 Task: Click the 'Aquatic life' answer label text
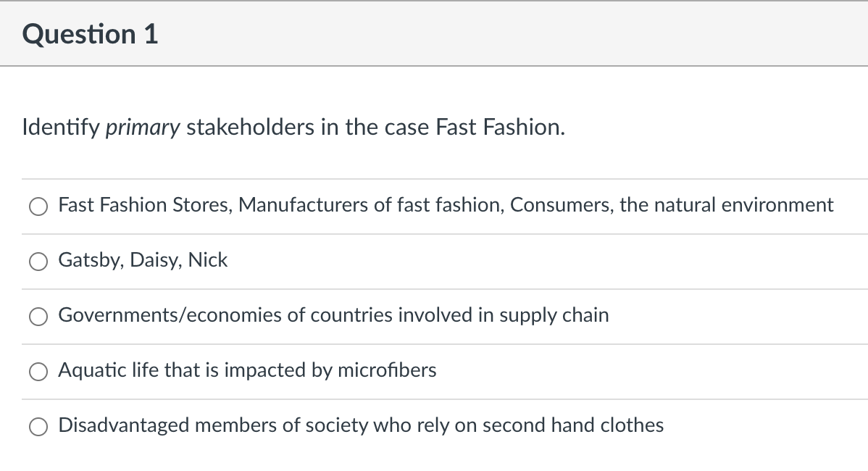pyautogui.click(x=246, y=371)
